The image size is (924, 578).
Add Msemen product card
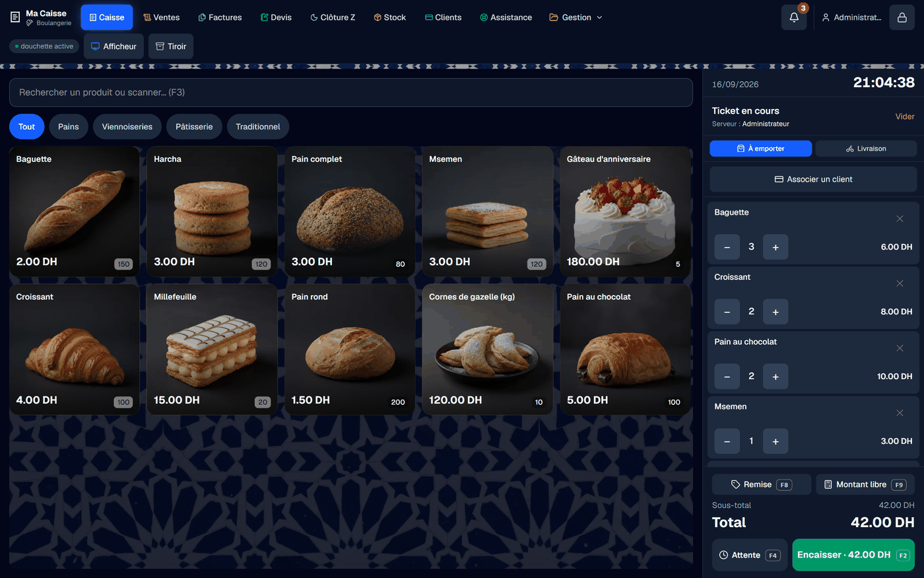tap(487, 211)
